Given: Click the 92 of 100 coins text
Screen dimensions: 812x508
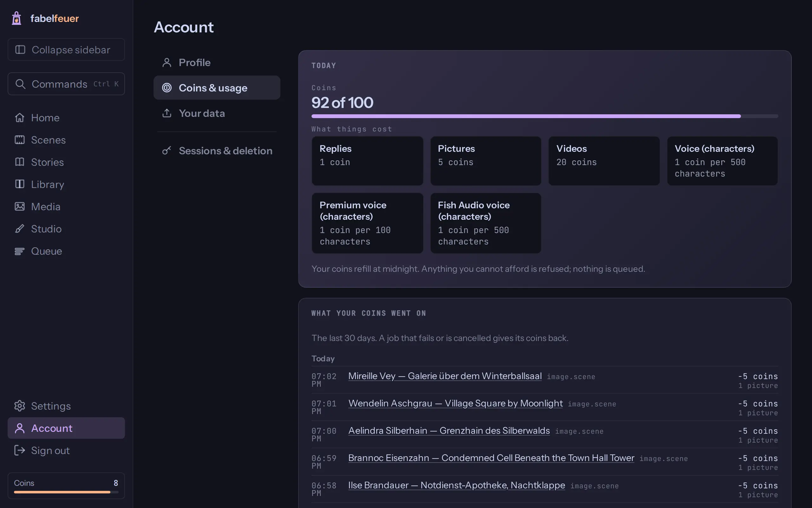Looking at the screenshot, I should tap(342, 103).
